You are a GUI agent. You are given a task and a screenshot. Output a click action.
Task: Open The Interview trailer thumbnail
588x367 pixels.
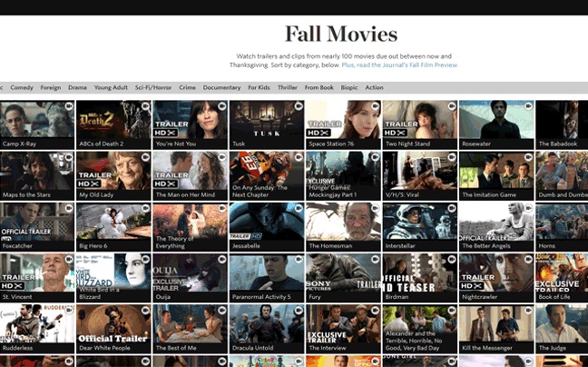pyautogui.click(x=343, y=329)
